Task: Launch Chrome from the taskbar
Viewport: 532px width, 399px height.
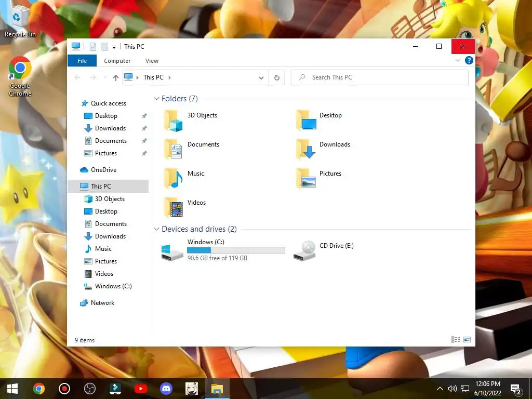Action: (38, 389)
